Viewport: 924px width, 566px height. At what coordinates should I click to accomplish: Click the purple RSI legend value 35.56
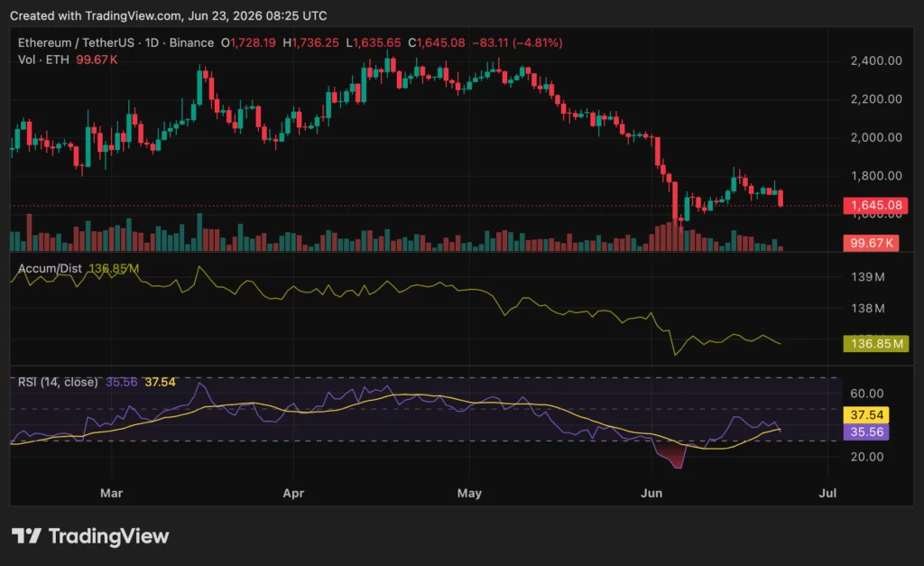tap(122, 382)
